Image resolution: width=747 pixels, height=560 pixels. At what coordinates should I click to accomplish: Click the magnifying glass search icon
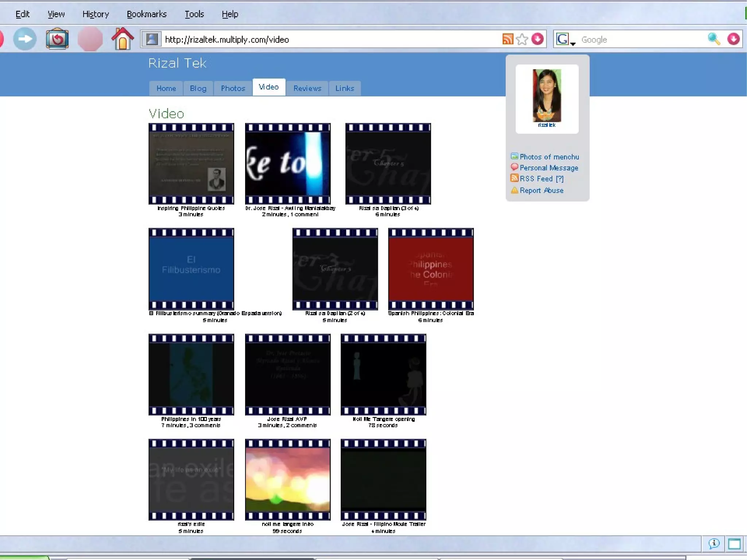coord(714,39)
